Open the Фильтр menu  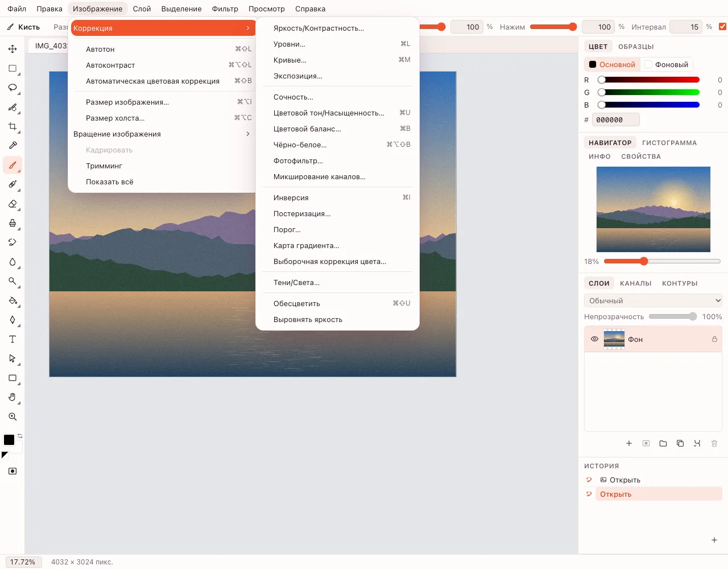[x=225, y=9]
